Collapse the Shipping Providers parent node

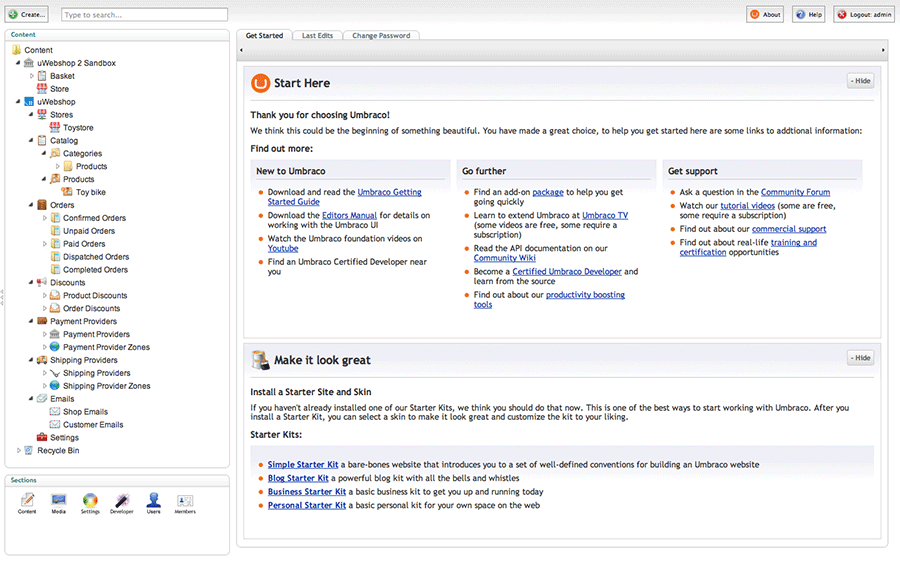31,360
